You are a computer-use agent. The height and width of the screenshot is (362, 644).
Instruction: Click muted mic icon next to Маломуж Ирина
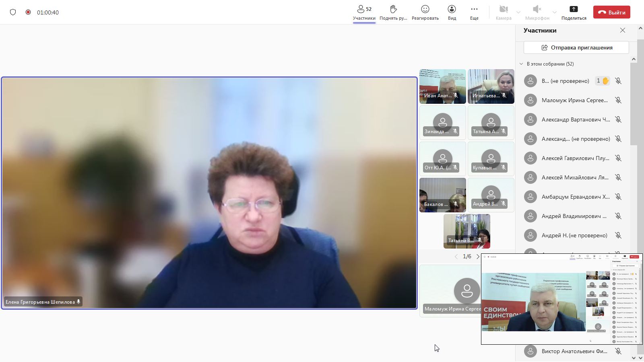coord(618,100)
